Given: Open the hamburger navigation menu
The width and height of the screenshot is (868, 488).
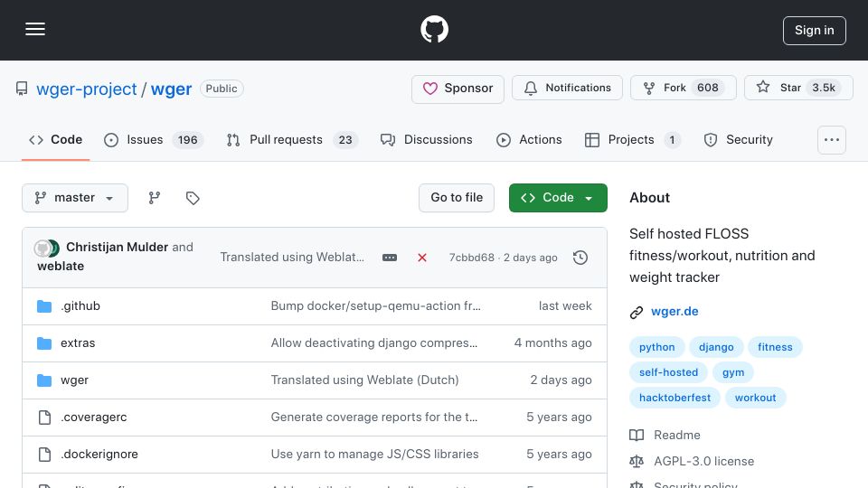Looking at the screenshot, I should (35, 29).
